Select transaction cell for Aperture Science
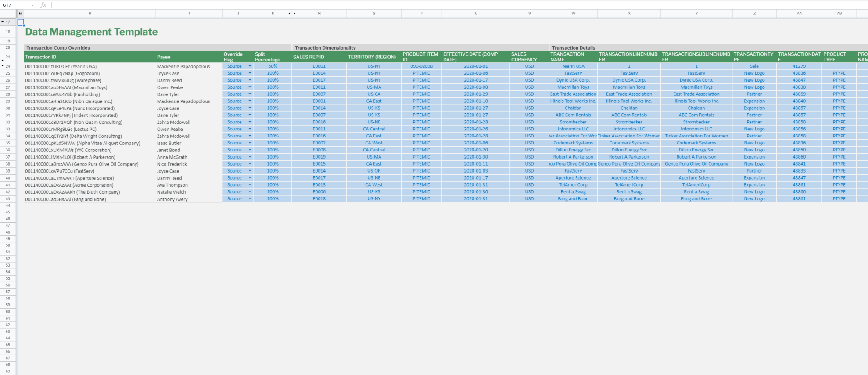 click(90, 178)
